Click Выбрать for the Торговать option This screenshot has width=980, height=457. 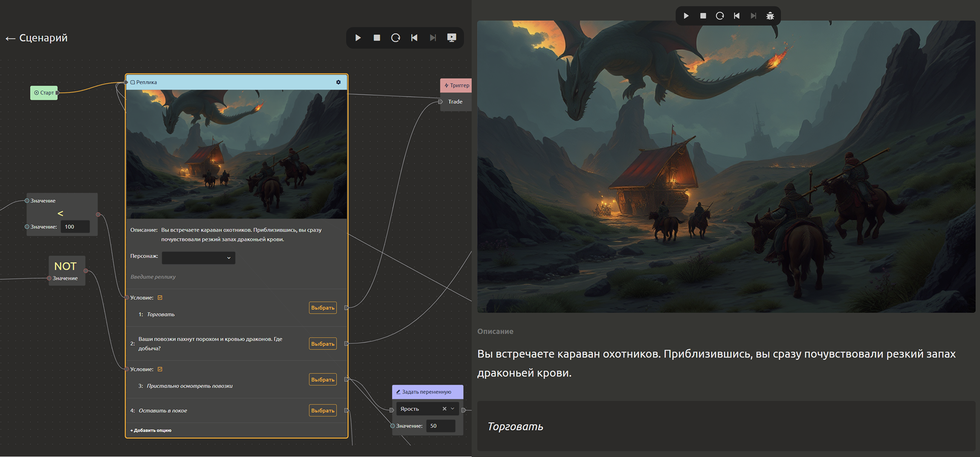coord(322,308)
